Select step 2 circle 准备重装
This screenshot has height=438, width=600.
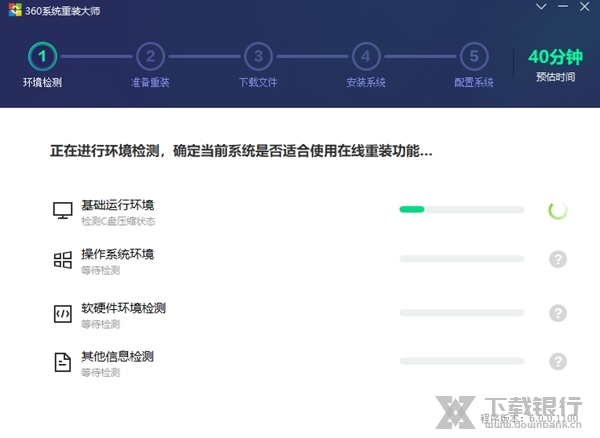(x=150, y=56)
